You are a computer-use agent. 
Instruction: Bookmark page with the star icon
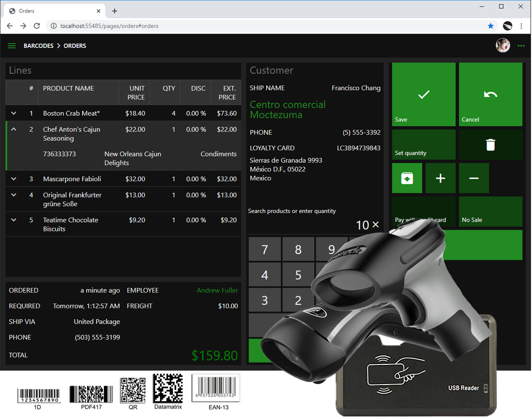tap(490, 26)
